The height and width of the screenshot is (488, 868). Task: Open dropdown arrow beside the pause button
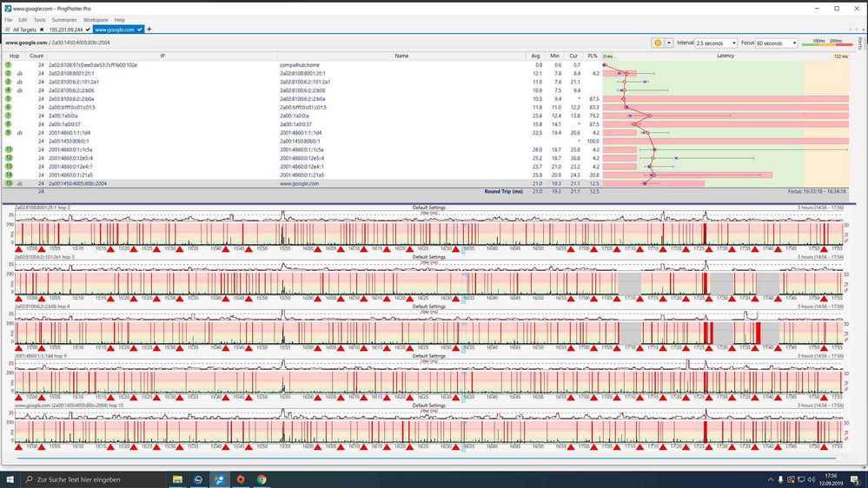(668, 43)
